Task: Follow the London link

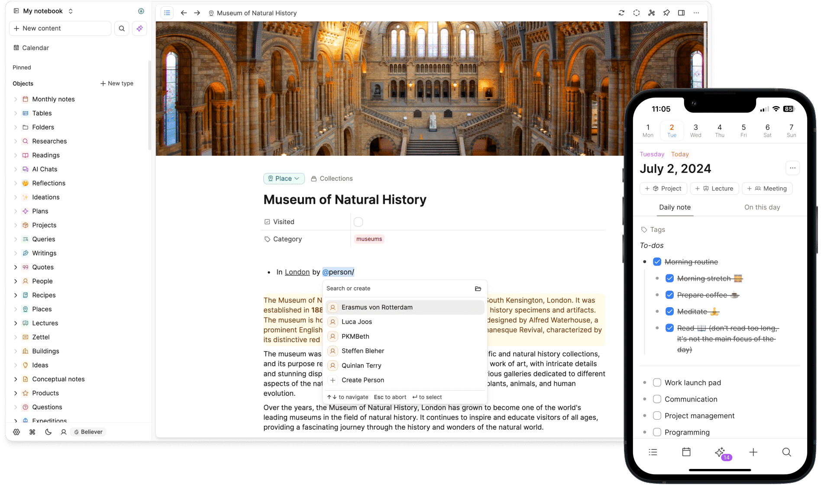Action: 297,272
